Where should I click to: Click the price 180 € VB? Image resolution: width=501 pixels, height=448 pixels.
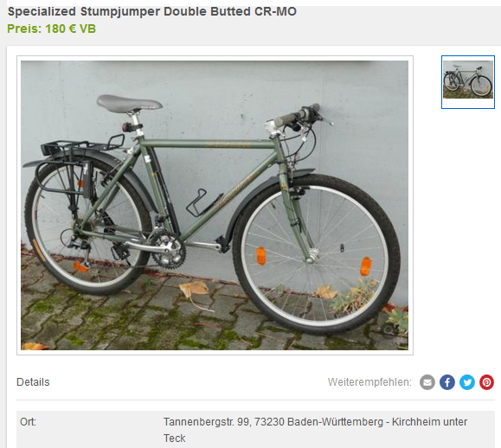[x=51, y=29]
